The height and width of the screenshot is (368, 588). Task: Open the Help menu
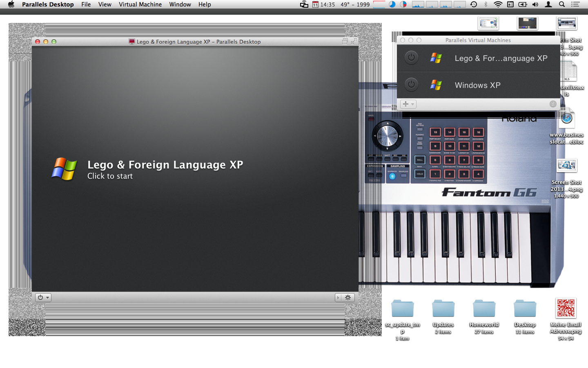pyautogui.click(x=205, y=4)
